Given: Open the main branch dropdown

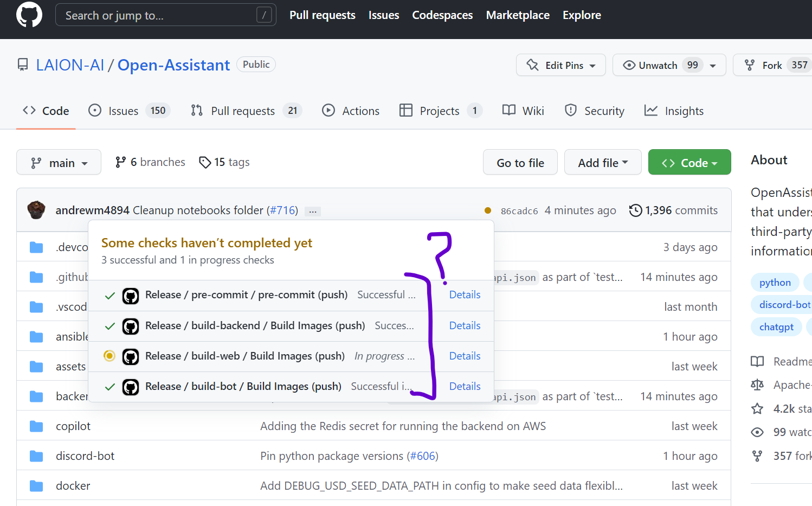Looking at the screenshot, I should point(59,162).
